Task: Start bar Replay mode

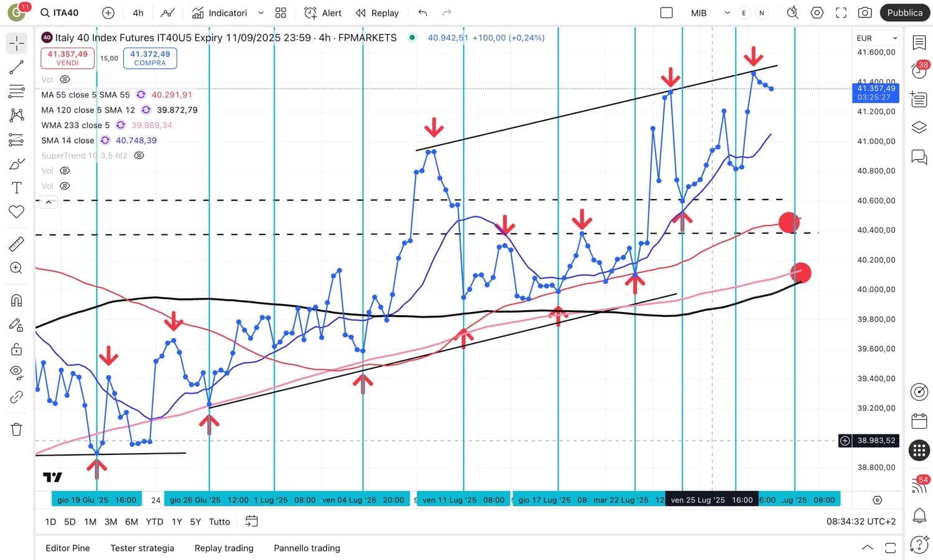Action: [377, 12]
